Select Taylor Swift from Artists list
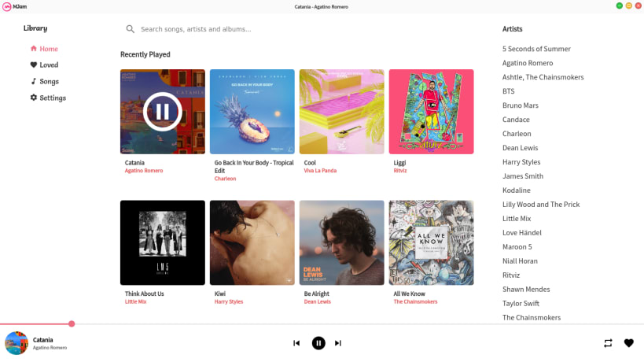Viewport: 644px width, 362px height. (521, 304)
